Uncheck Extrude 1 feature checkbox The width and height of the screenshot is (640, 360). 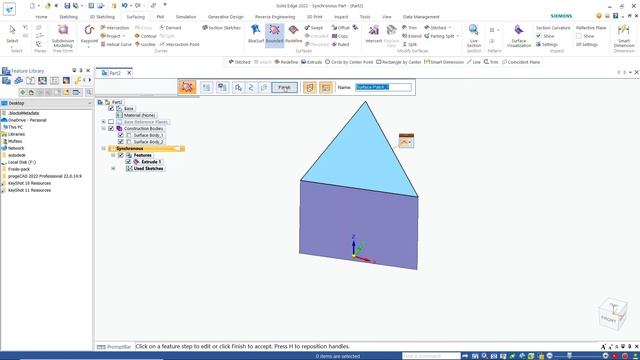click(x=128, y=162)
